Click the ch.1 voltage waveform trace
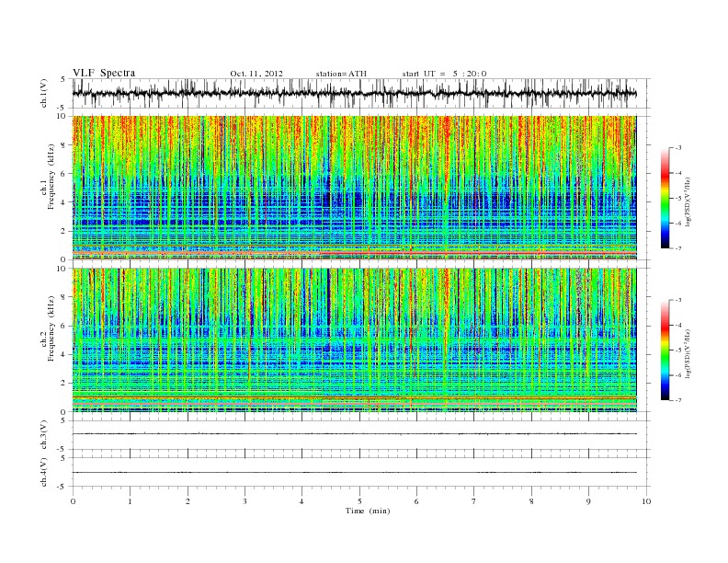728x563 pixels. pos(354,93)
